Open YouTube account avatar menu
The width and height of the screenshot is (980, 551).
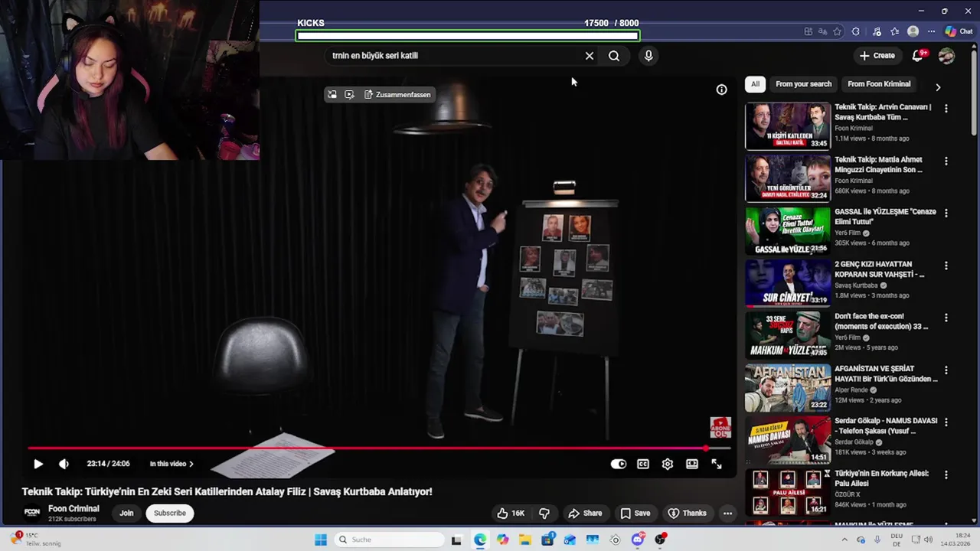(x=947, y=55)
